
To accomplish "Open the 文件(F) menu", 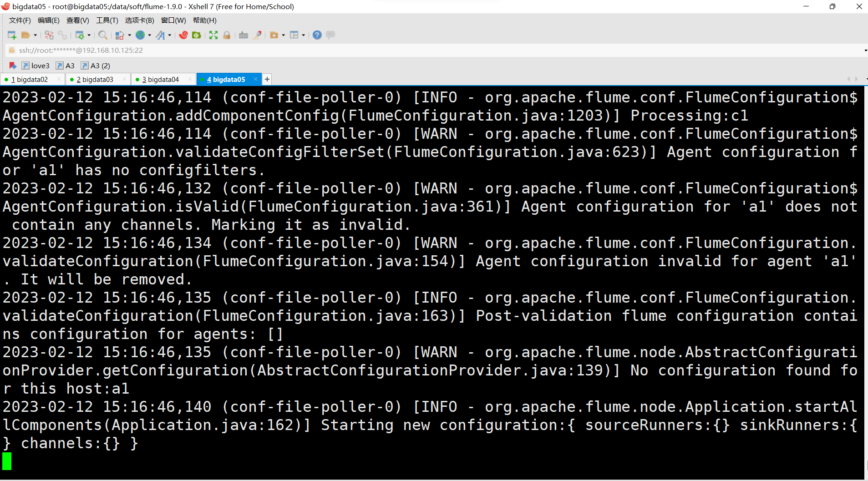I will [20, 20].
